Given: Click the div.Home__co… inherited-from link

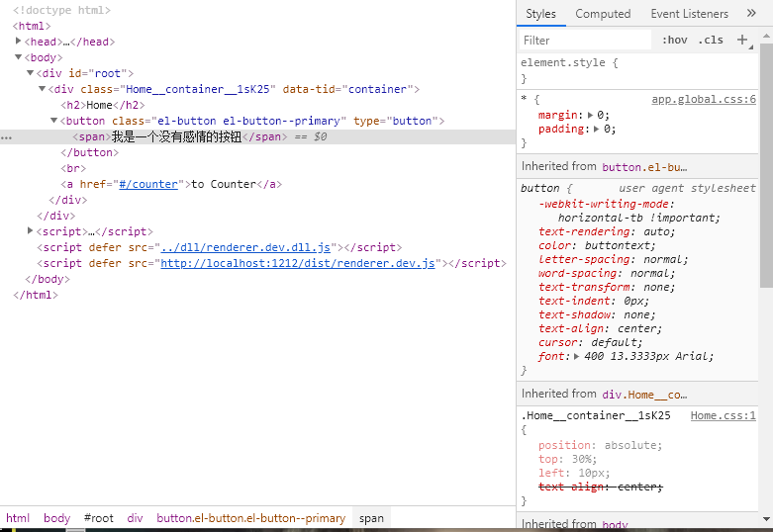Looking at the screenshot, I should tap(644, 395).
